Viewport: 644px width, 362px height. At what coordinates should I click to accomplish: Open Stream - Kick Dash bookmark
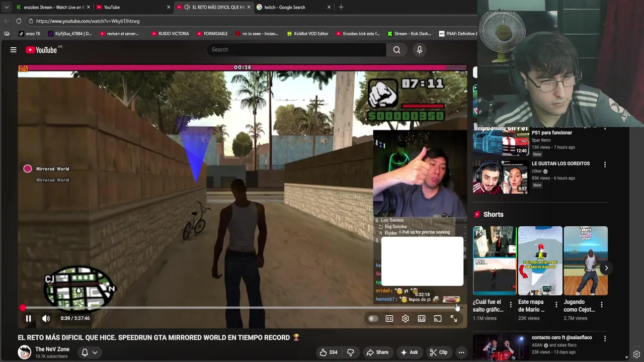click(x=409, y=34)
